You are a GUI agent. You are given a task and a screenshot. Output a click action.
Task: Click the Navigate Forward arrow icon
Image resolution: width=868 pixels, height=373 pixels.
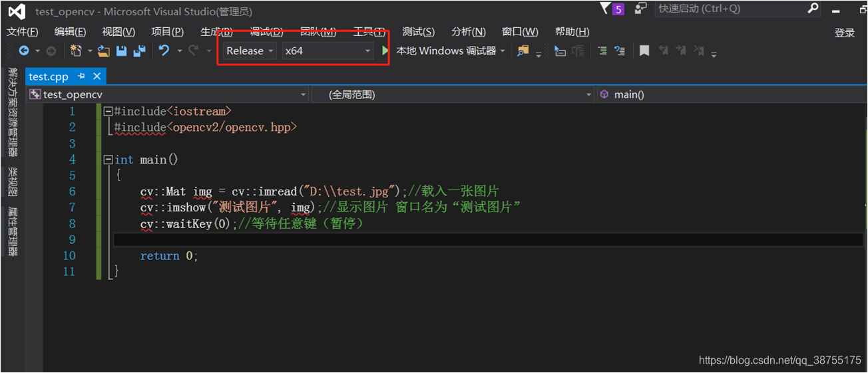[x=51, y=51]
